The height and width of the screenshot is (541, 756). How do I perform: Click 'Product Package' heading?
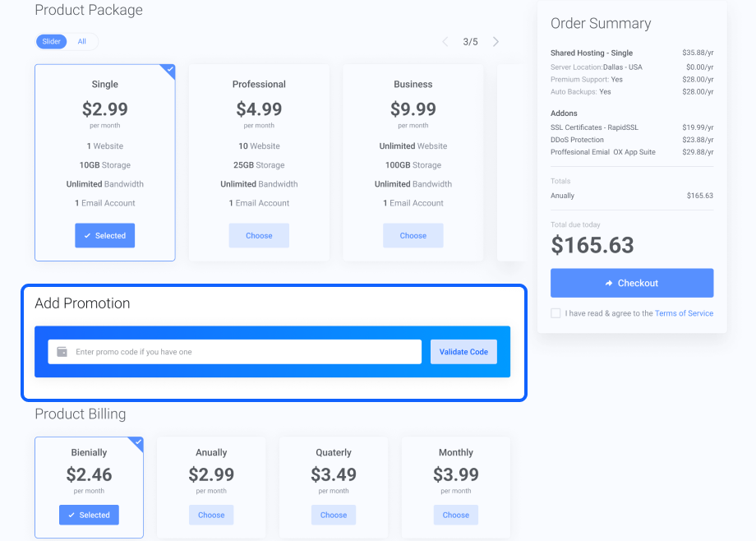coord(89,10)
